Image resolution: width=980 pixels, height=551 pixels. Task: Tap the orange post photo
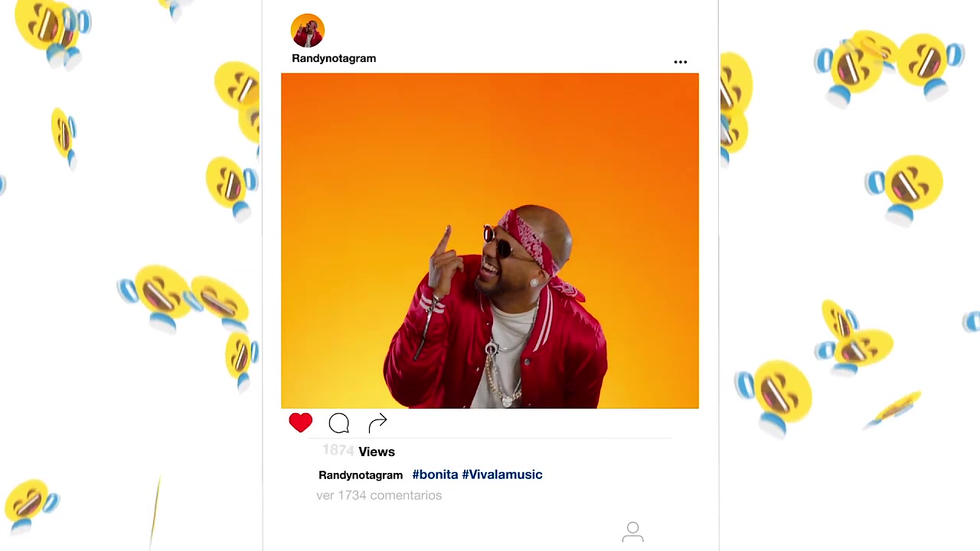(x=490, y=240)
